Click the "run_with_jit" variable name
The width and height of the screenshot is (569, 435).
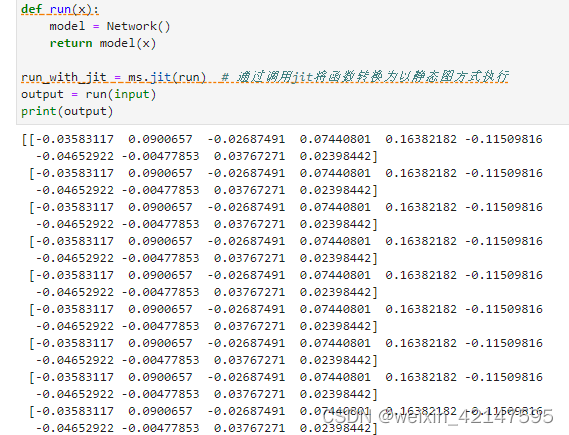pos(64,77)
